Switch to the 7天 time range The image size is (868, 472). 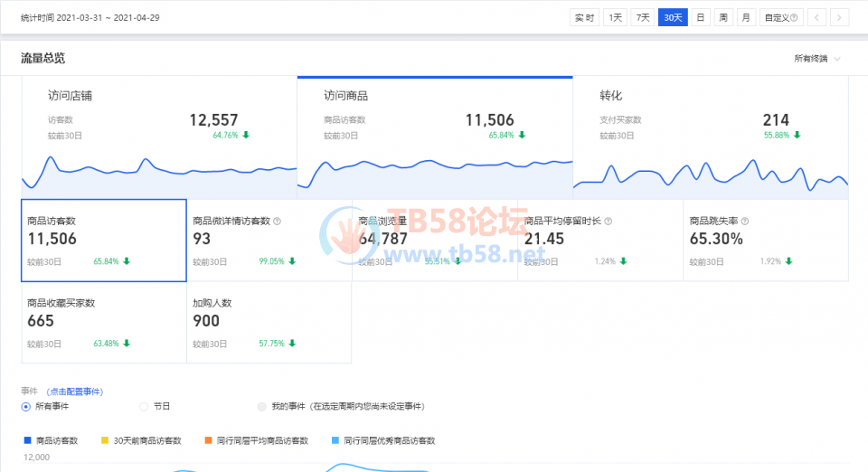(x=642, y=17)
